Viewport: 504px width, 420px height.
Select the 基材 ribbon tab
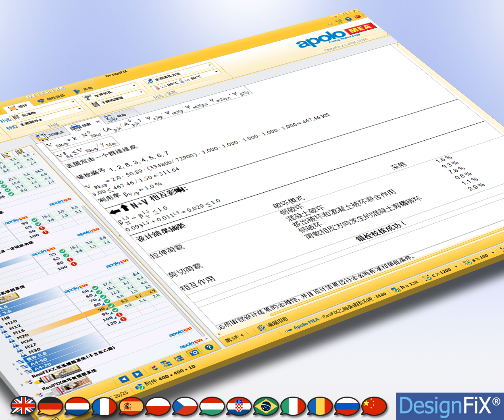(x=18, y=107)
